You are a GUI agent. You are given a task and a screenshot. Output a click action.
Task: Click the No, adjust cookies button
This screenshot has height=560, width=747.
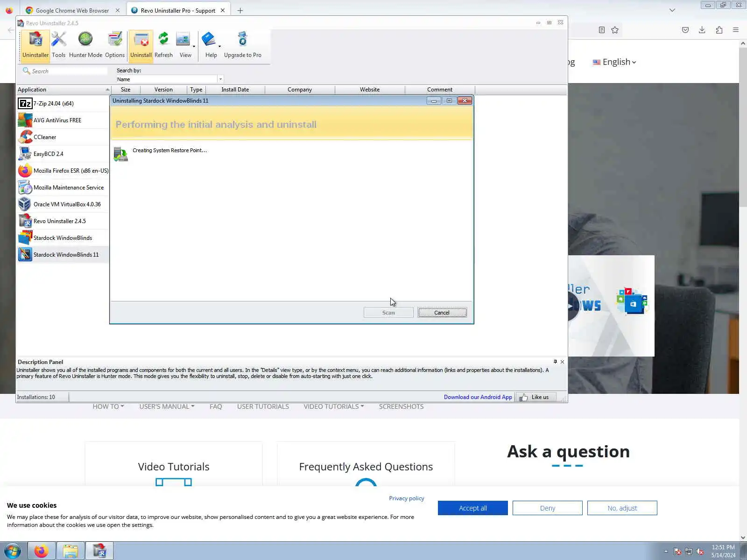(622, 508)
